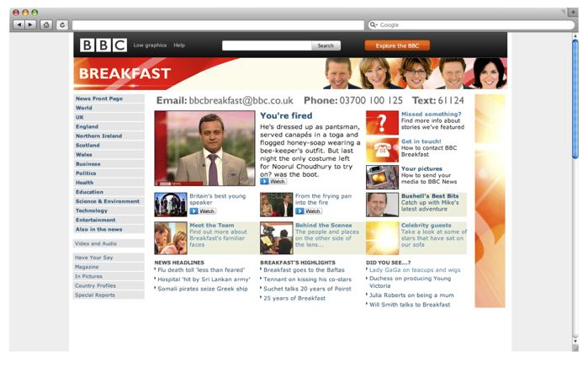The height and width of the screenshot is (367, 588).
Task: Open News Front Page in sidebar
Action: [109, 98]
